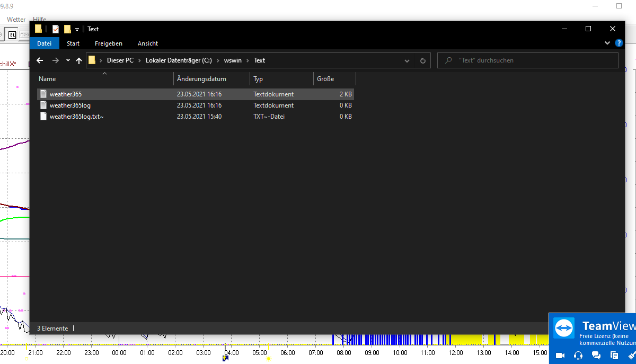
Task: Switch to the Ansicht ribbon tab
Action: 148,43
